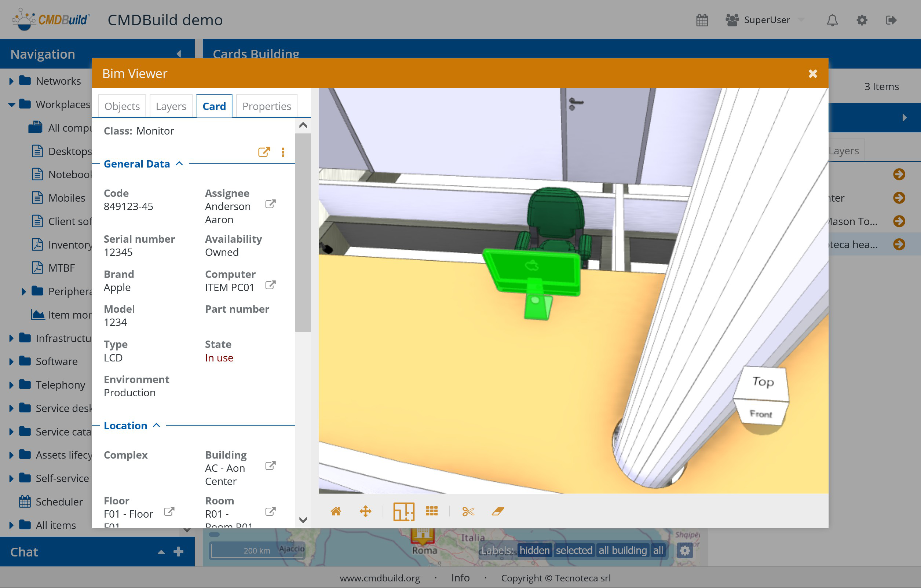The width and height of the screenshot is (921, 588).
Task: Click the grid icon in viewer toolbar
Action: click(431, 511)
